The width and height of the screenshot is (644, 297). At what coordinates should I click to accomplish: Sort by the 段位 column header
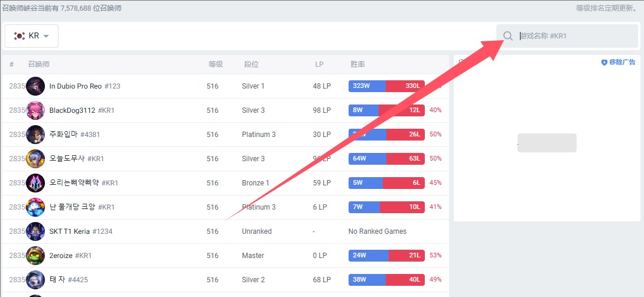click(x=251, y=64)
